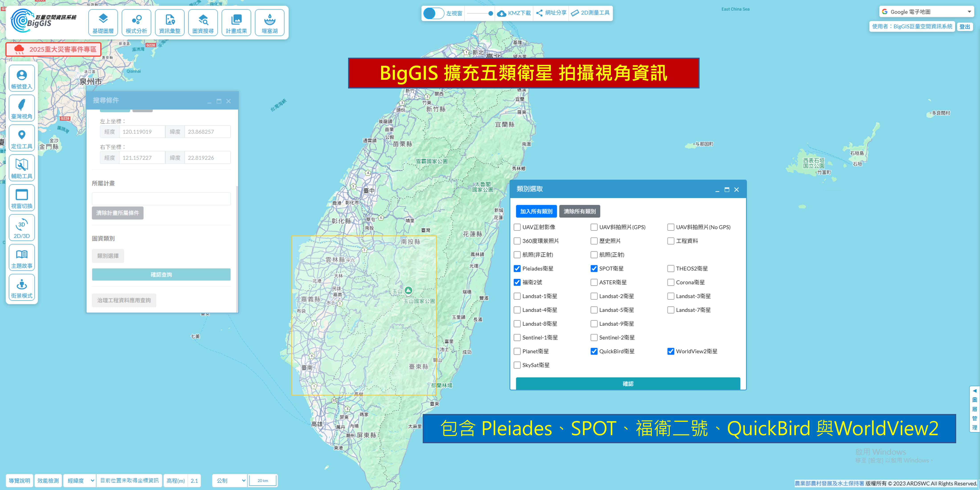Enable the Sentinel-2衛星 checkbox

(594, 337)
